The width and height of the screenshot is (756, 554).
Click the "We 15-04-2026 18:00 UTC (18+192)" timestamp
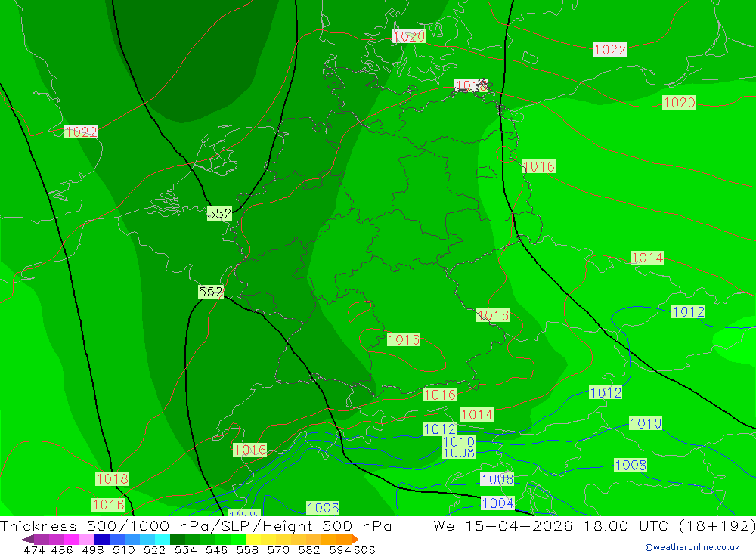tap(594, 525)
